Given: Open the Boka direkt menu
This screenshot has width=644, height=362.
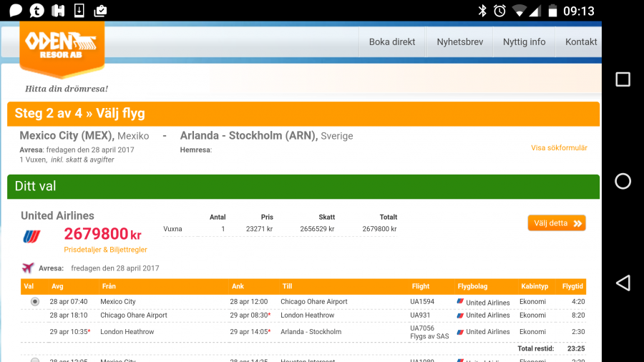Looking at the screenshot, I should coord(392,42).
